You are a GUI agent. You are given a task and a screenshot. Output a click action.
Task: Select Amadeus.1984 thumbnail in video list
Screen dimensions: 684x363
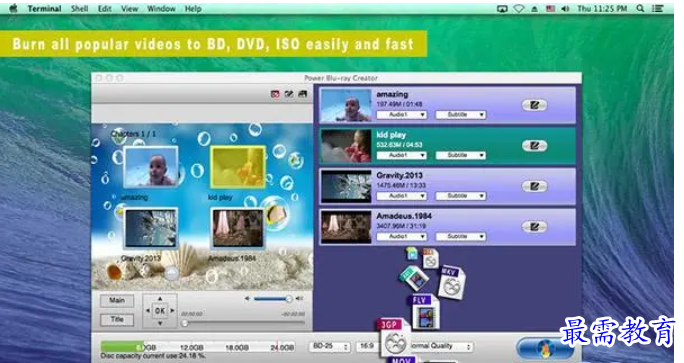[x=346, y=227]
